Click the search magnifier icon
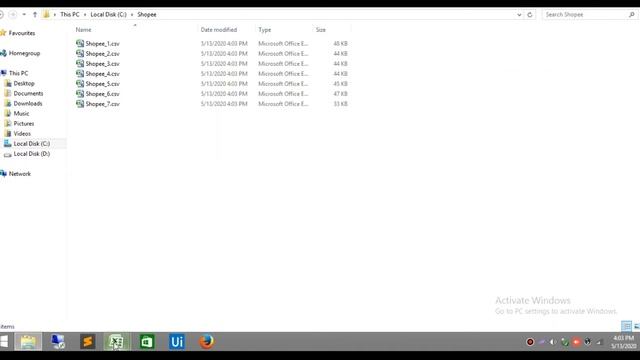Screen dimensions: 640x360 [x=632, y=15]
